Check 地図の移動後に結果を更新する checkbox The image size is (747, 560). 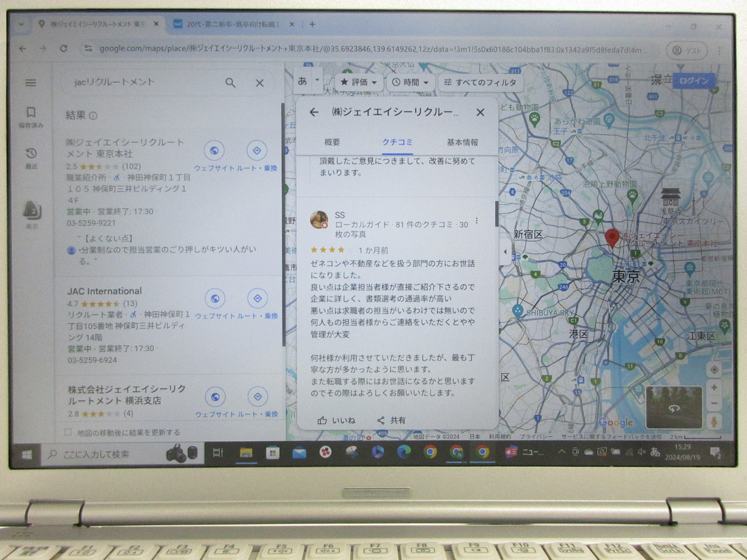coord(69,432)
